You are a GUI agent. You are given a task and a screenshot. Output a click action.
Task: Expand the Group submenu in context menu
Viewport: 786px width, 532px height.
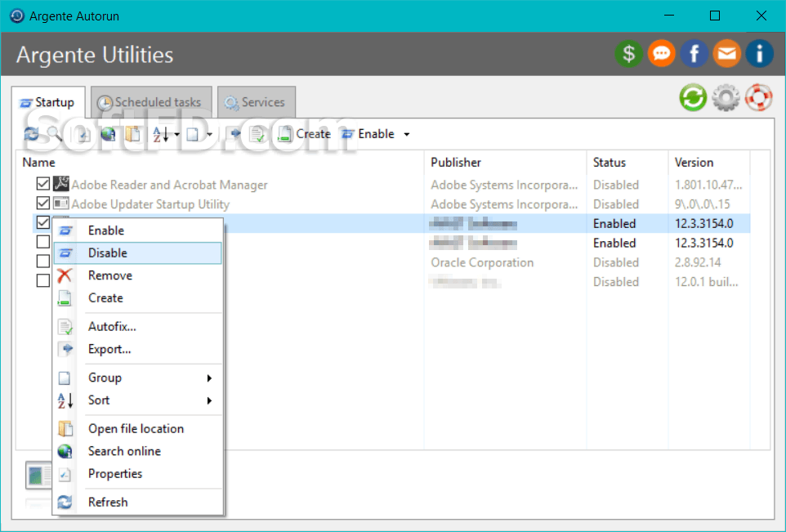tap(209, 378)
